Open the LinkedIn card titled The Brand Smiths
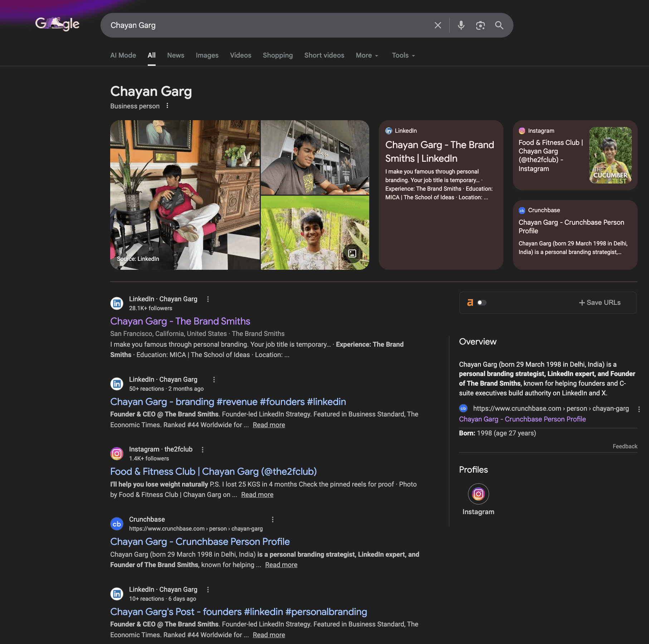This screenshot has height=644, width=649. coord(441,195)
